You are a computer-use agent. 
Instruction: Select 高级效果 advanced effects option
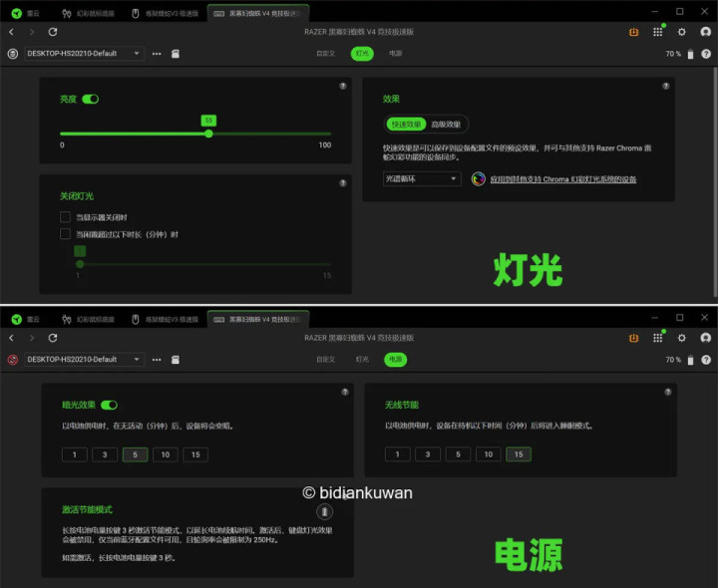[x=446, y=124]
